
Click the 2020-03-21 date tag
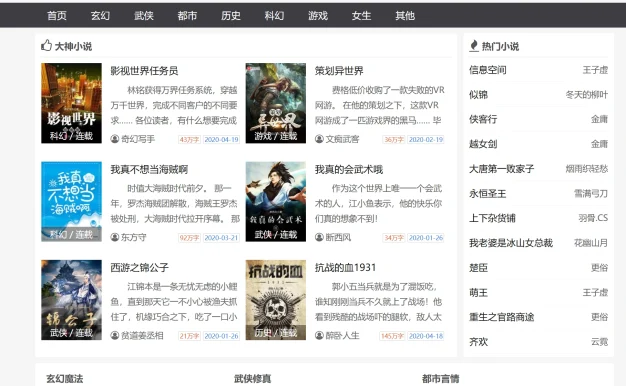click(221, 238)
